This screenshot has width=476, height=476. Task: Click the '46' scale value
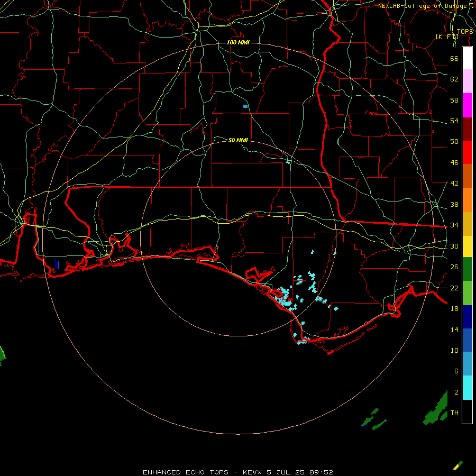[454, 163]
